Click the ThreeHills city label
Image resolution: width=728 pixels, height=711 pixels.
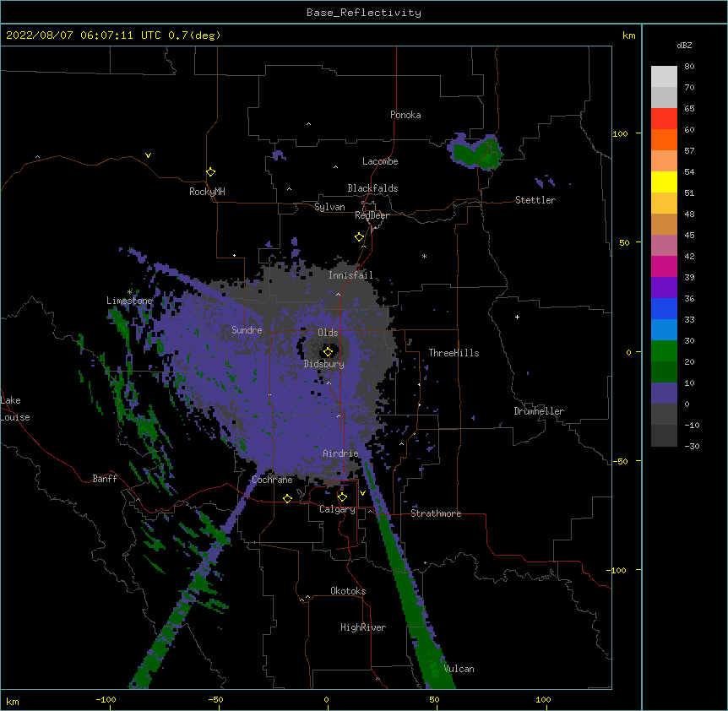pos(454,353)
